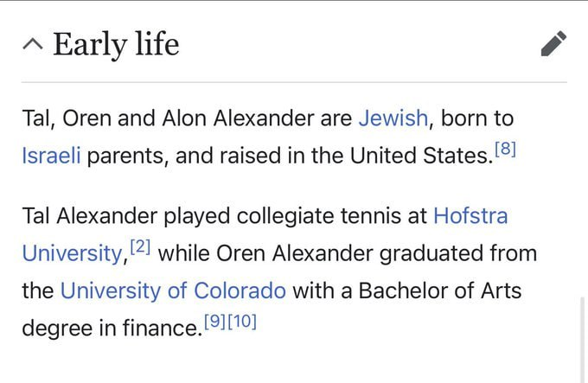Click the pencil edit icon

[553, 43]
